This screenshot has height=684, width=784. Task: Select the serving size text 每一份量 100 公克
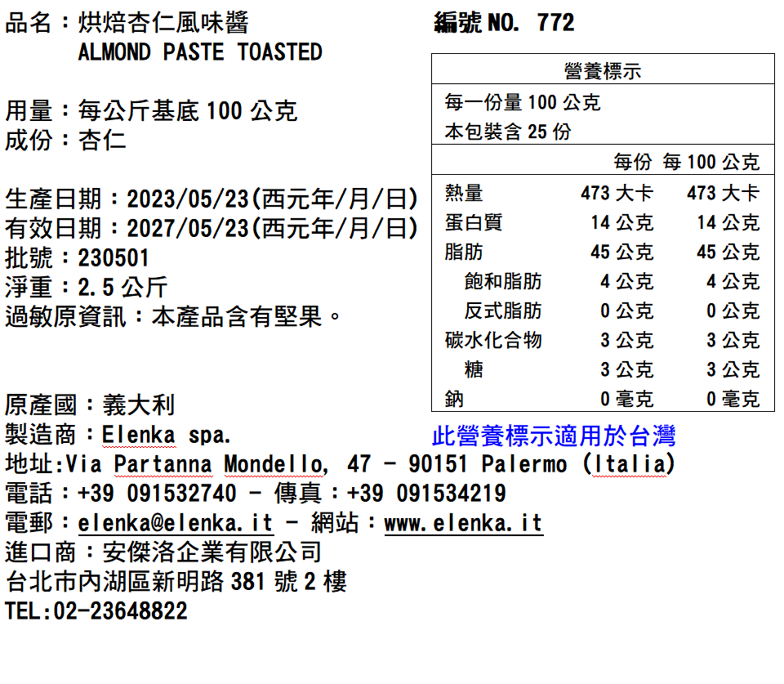(523, 102)
